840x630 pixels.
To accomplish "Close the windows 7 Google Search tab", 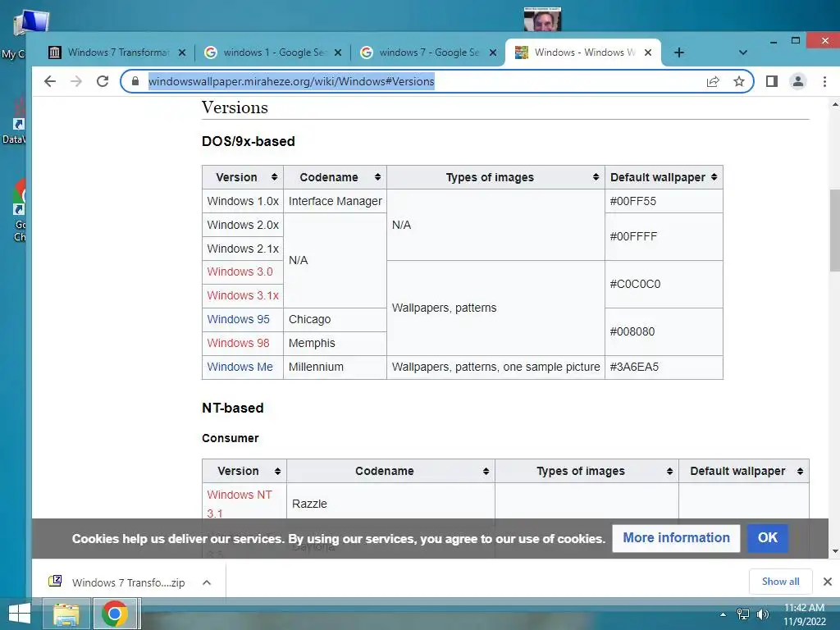I will (493, 52).
